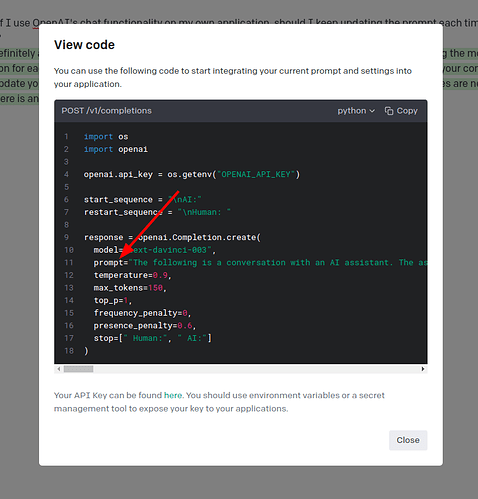Click the start_sequence code line
The height and width of the screenshot is (499, 478).
(143, 200)
